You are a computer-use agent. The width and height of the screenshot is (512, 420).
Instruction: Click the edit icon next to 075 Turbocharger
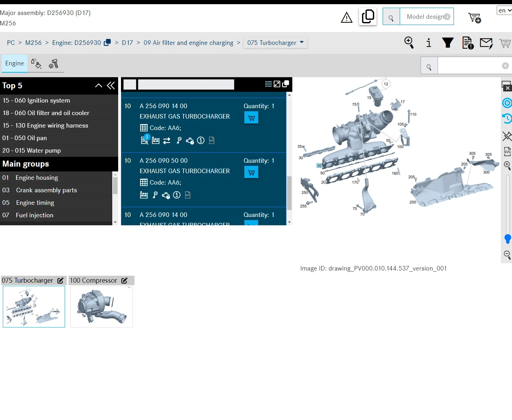[x=60, y=280]
